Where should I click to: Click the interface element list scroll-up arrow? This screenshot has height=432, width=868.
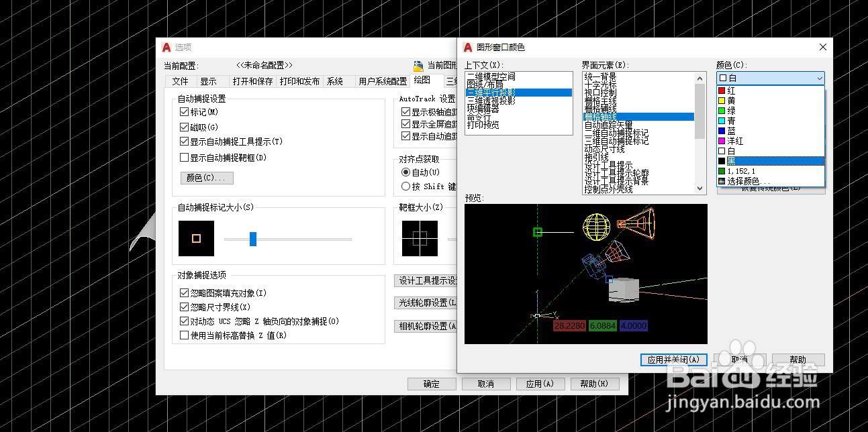pyautogui.click(x=701, y=77)
